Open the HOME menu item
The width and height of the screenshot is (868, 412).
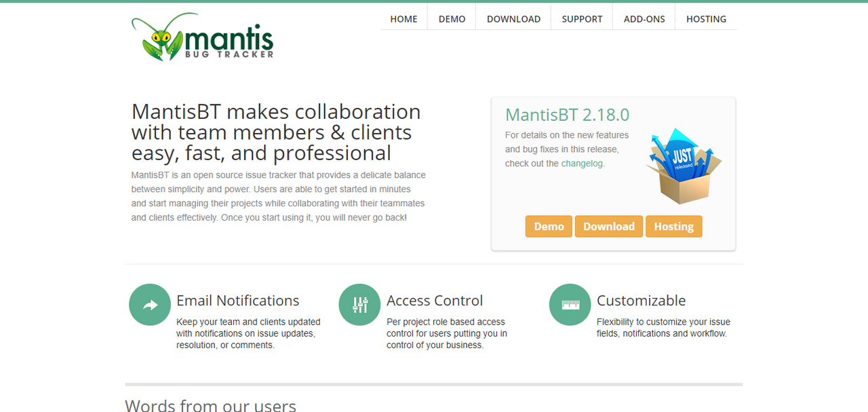coord(403,19)
